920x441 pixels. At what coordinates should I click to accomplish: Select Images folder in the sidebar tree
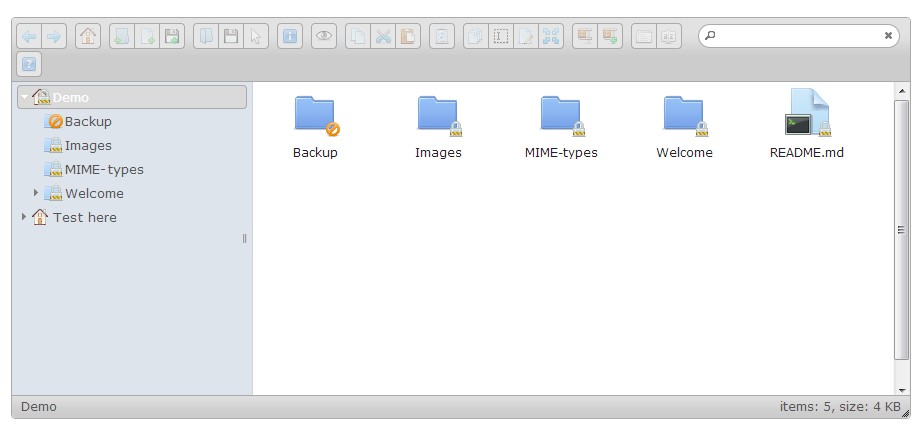(x=88, y=145)
